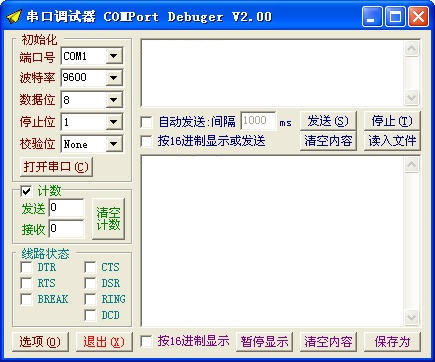Toggle the DCD checkbox

(90, 315)
